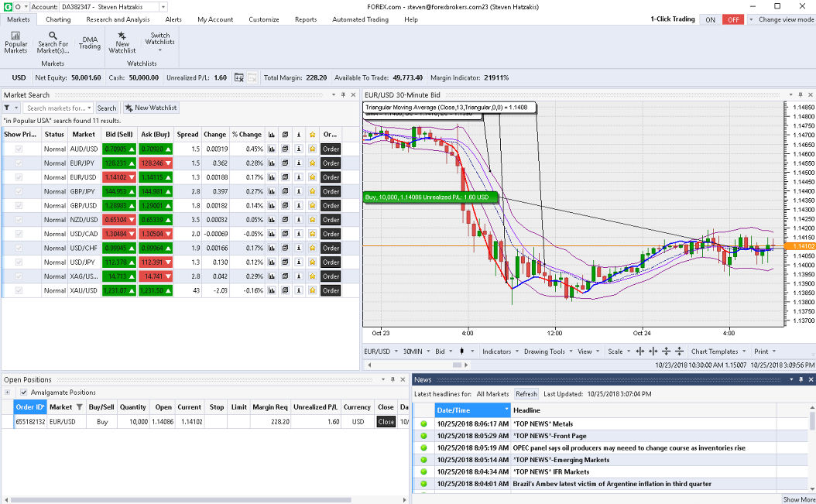The height and width of the screenshot is (504, 816).
Task: Create a New Watchlist from ribbon
Action: click(122, 42)
